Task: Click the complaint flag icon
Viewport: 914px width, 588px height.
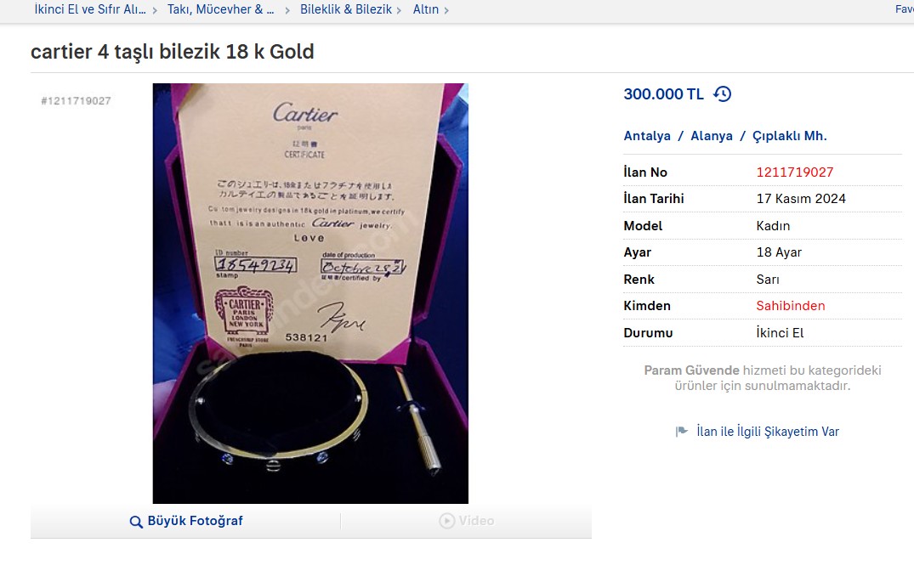Action: (681, 432)
